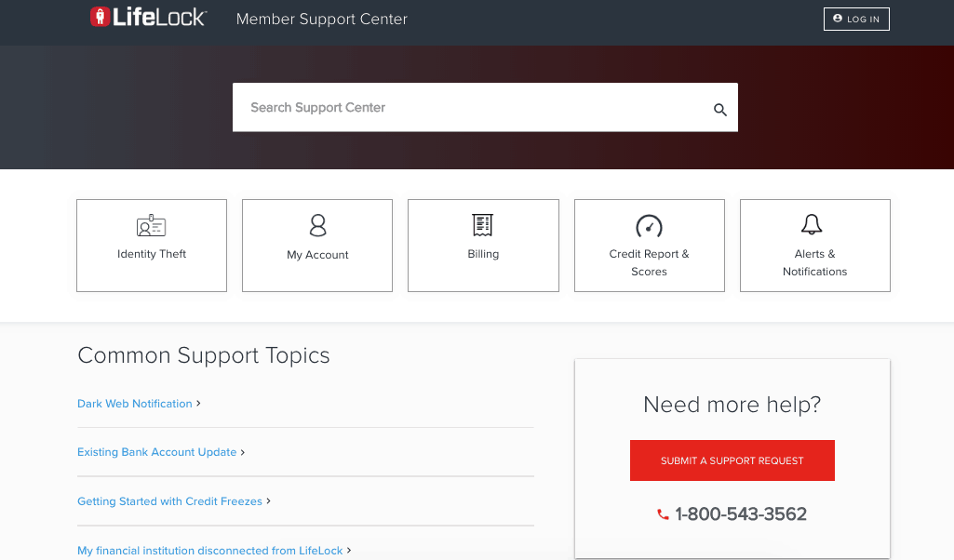Select the Alerts & Notifications bell icon

[813, 224]
